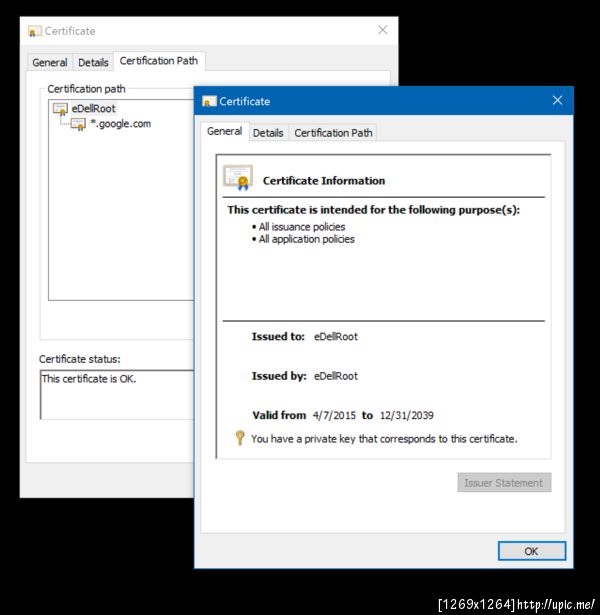Click the large certificate ribbon icon beside Certificate Information
600x615 pixels.
(238, 178)
